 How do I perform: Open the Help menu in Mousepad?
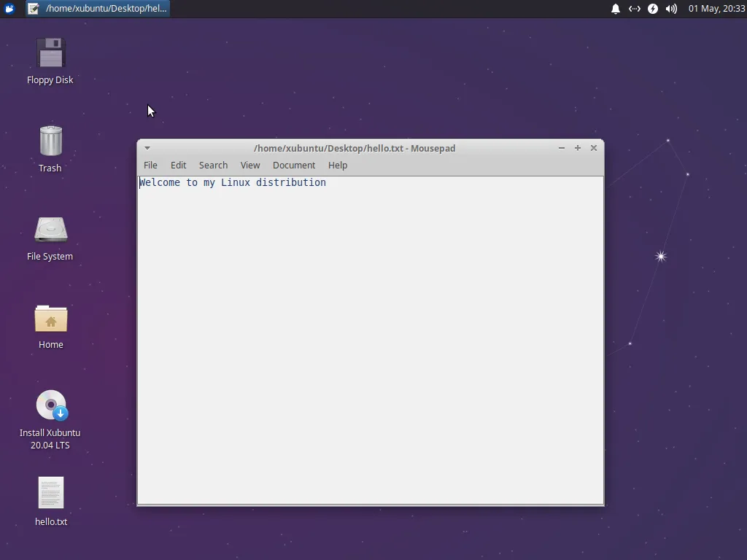coord(338,166)
